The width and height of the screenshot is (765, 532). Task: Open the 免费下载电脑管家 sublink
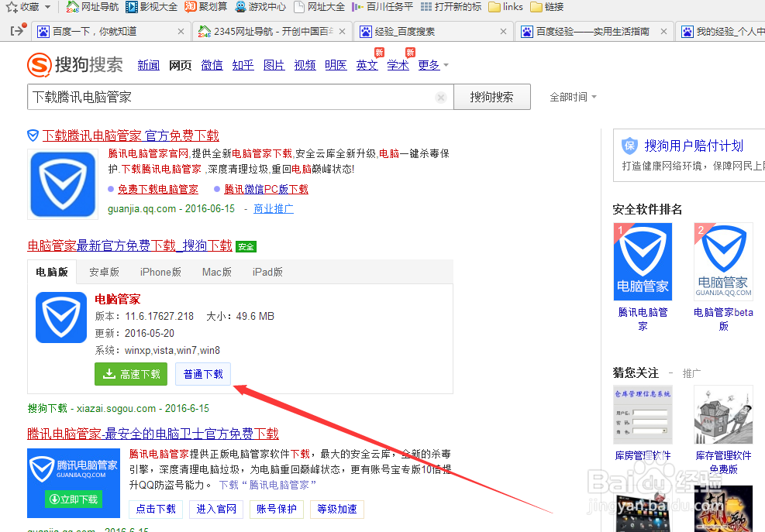coord(158,189)
